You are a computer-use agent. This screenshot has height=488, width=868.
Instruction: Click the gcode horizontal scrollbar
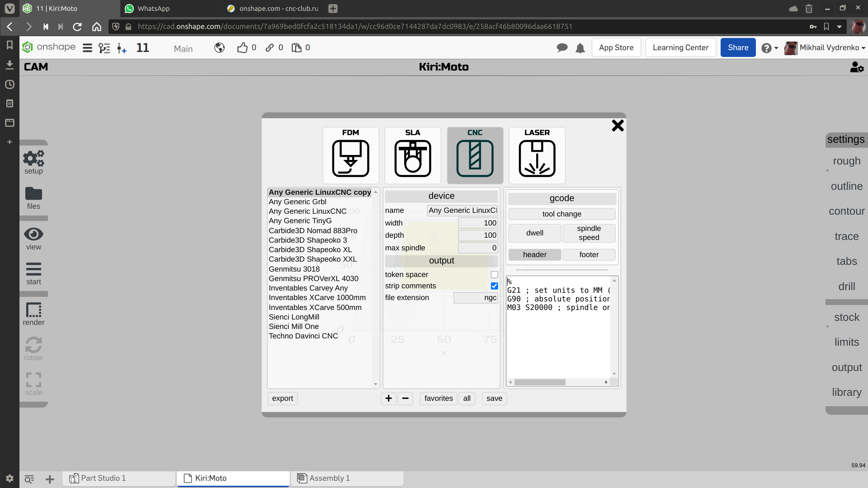[x=539, y=382]
